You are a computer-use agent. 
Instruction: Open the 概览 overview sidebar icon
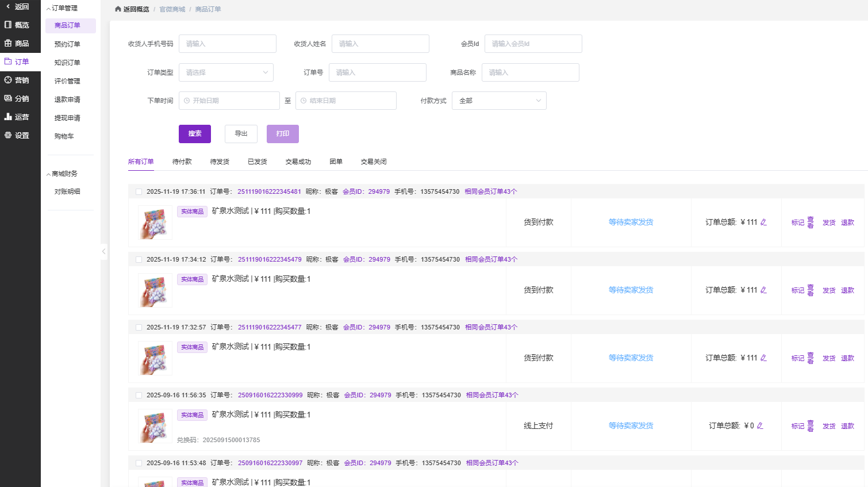coord(8,25)
